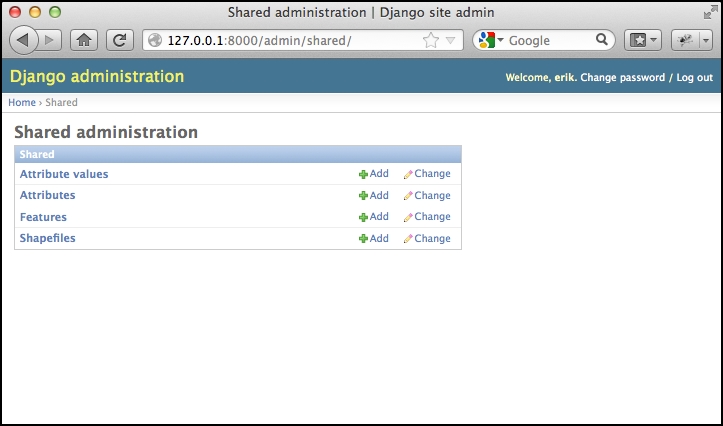
Task: Open the Home breadcrumb link
Action: coord(22,102)
